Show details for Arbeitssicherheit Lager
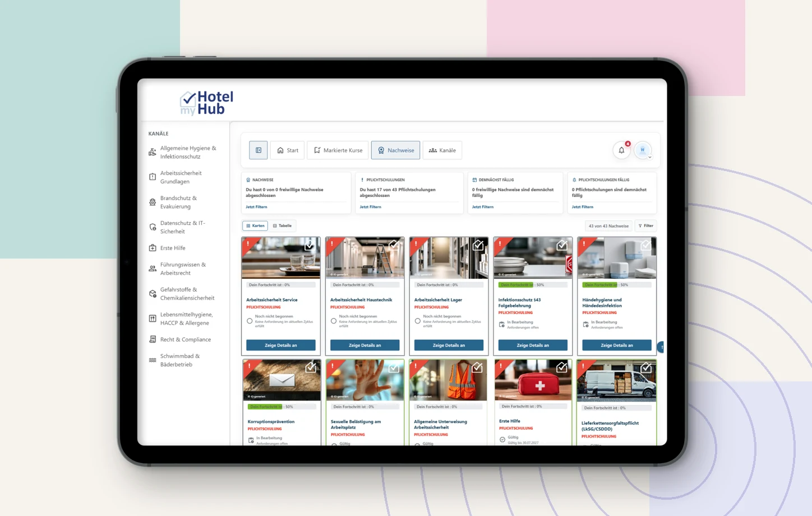The width and height of the screenshot is (812, 516). click(x=449, y=345)
